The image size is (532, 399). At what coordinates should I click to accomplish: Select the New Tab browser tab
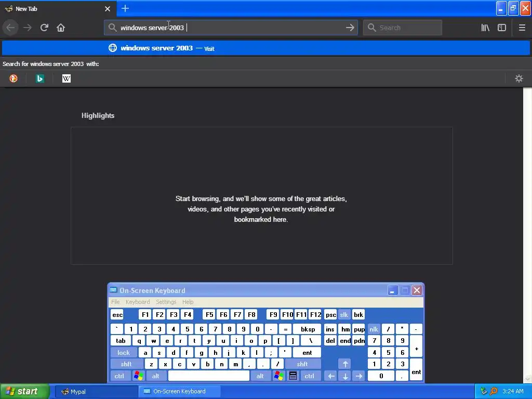pyautogui.click(x=58, y=8)
